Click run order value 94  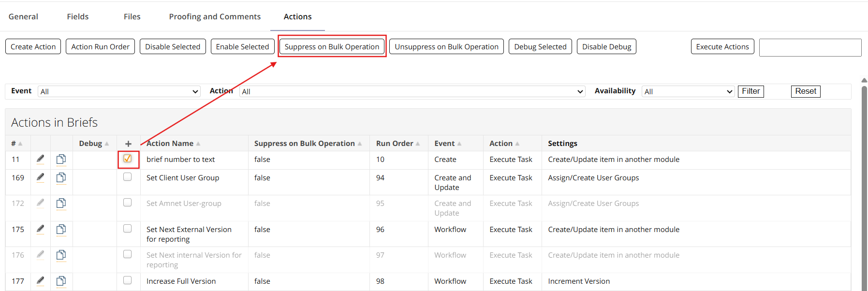[380, 178]
